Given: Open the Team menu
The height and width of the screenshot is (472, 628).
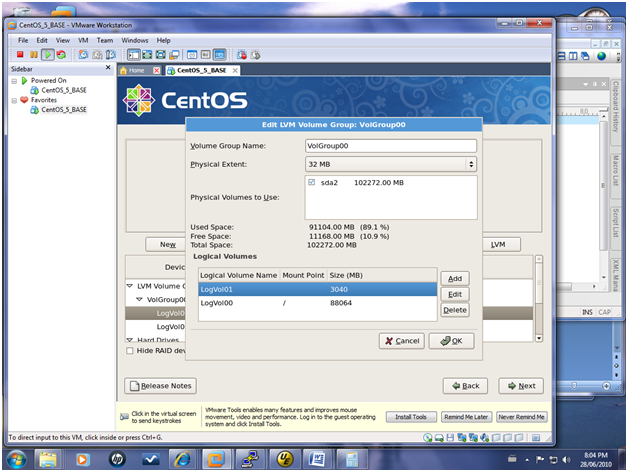Looking at the screenshot, I should [105, 40].
